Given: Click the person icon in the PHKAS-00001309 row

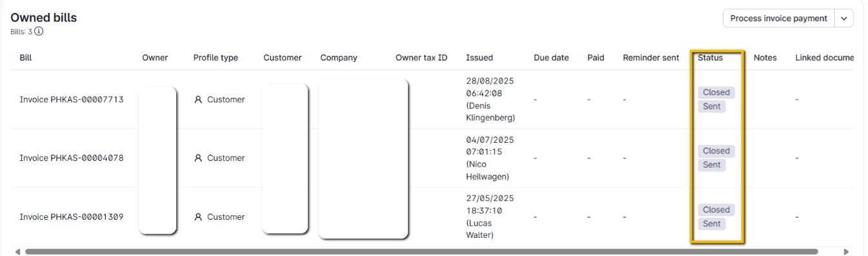Looking at the screenshot, I should pos(199,217).
